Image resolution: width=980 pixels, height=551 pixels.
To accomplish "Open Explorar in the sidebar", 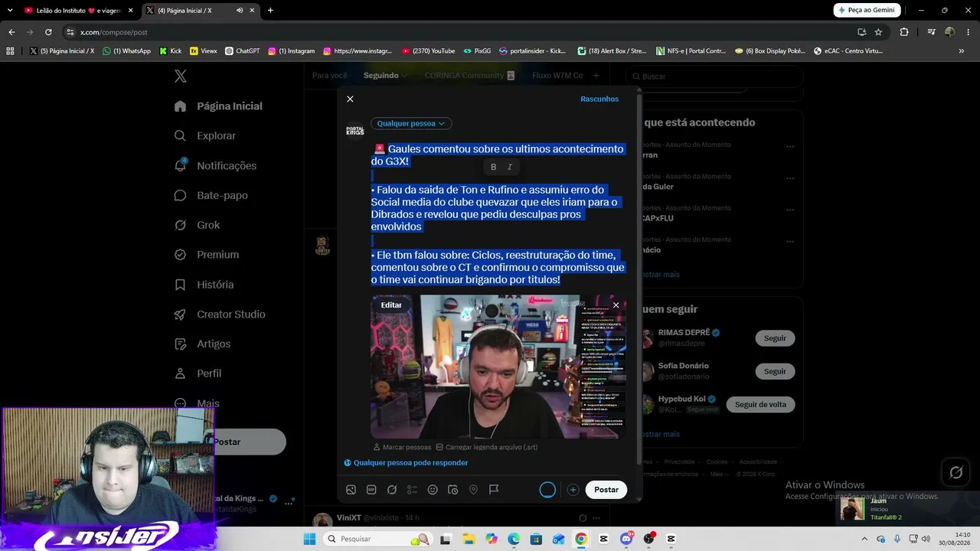I will tap(205, 135).
